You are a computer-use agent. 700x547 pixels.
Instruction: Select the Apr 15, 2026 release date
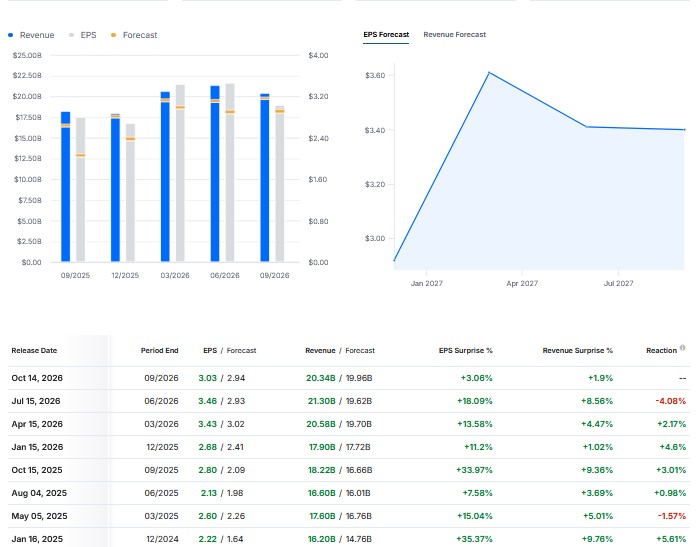point(37,424)
